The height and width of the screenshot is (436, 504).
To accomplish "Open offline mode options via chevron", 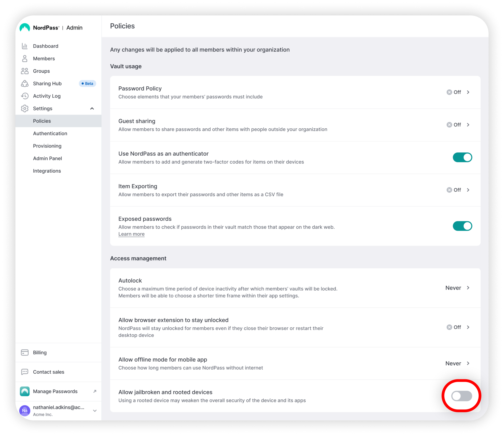I will pyautogui.click(x=468, y=363).
